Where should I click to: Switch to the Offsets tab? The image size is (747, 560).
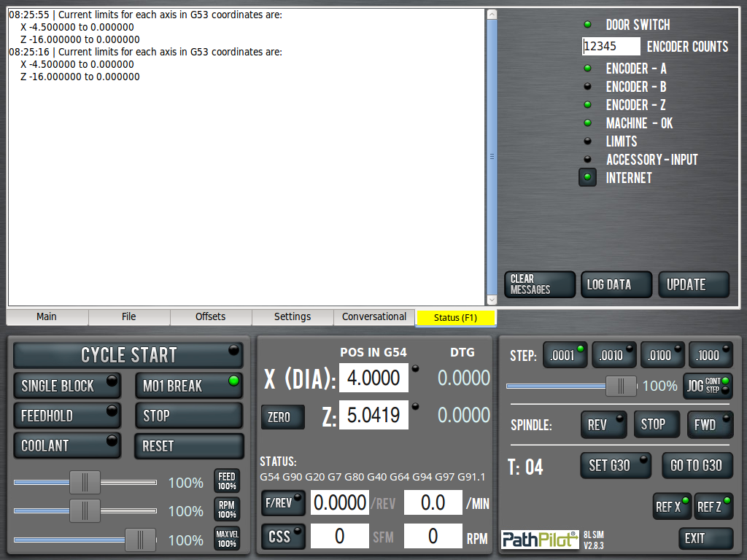point(211,317)
